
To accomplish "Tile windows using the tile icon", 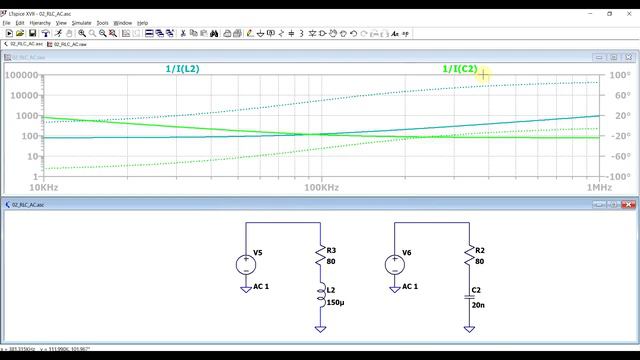I will (x=149, y=33).
